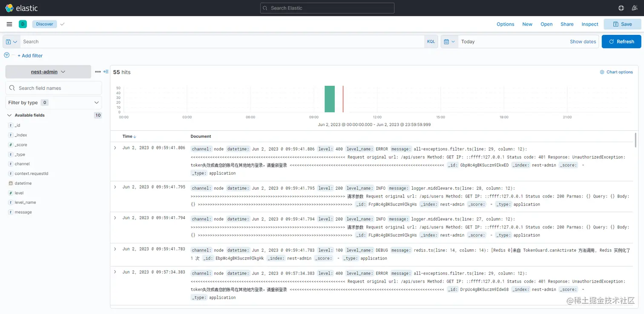Click the green histogram bar

[330, 99]
